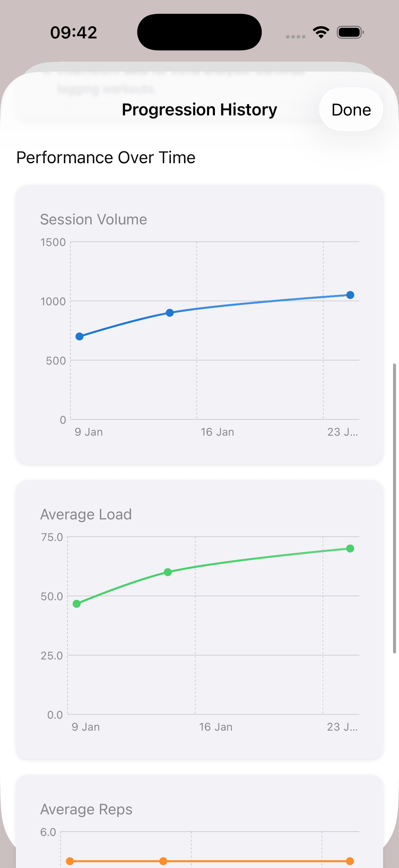This screenshot has width=399, height=868.
Task: Tap the Done button
Action: click(351, 110)
